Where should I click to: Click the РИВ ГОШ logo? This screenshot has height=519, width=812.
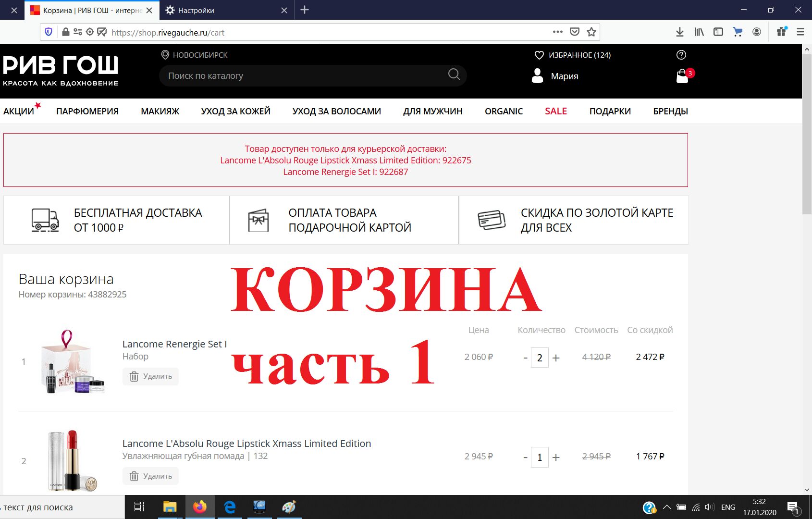pos(61,71)
